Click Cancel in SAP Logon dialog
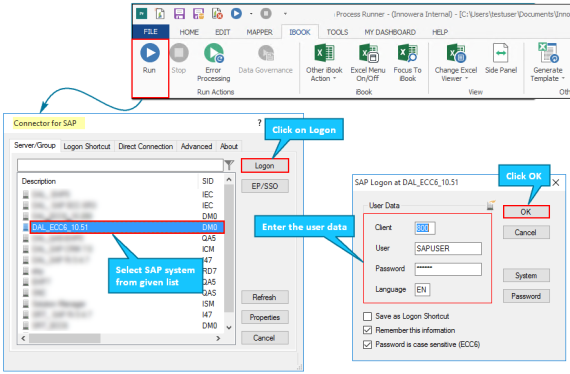This screenshot has height=374, width=570. 526,232
